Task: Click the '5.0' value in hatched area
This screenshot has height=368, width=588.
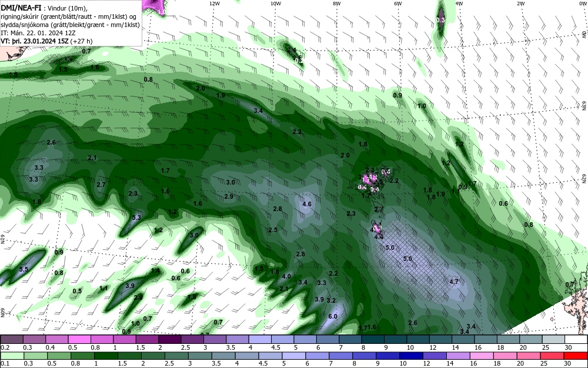Action: tap(407, 259)
